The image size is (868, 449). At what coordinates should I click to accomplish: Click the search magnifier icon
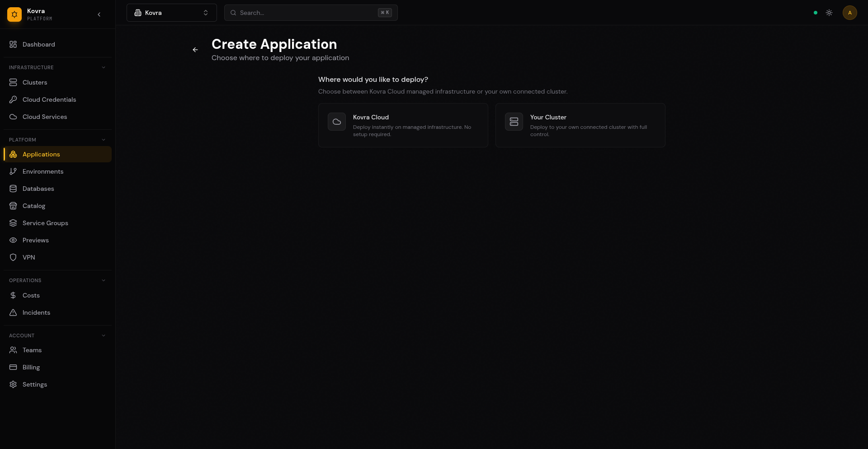click(x=233, y=13)
